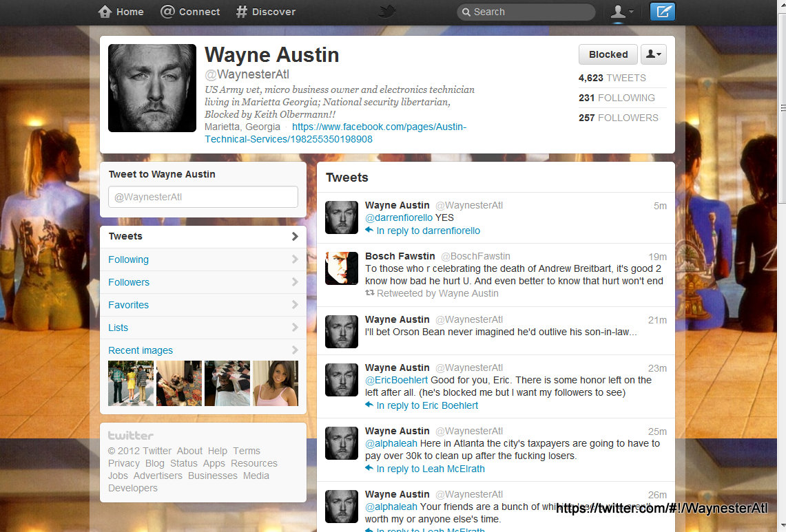Click chevron arrow on Recent images row
This screenshot has width=786, height=532.
pyautogui.click(x=295, y=350)
